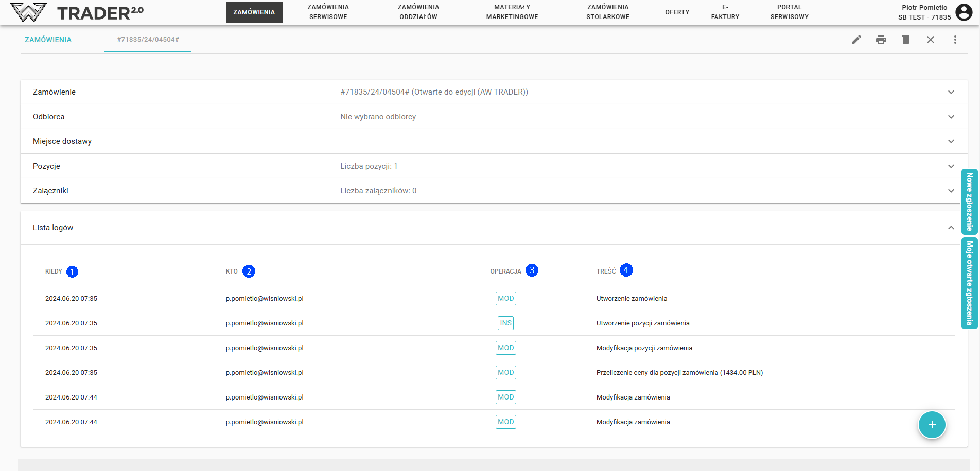Image resolution: width=980 pixels, height=471 pixels.
Task: Switch to the E-Faktury menu
Action: [725, 12]
